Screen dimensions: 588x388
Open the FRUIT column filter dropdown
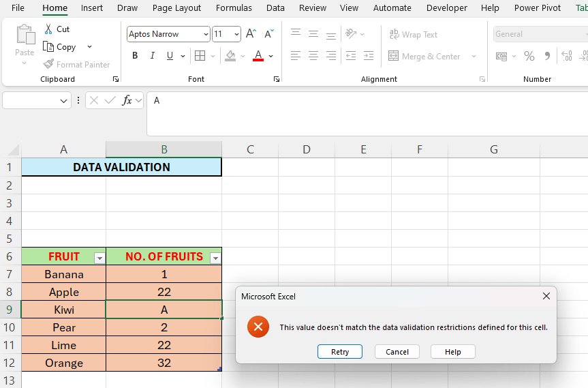tap(99, 257)
